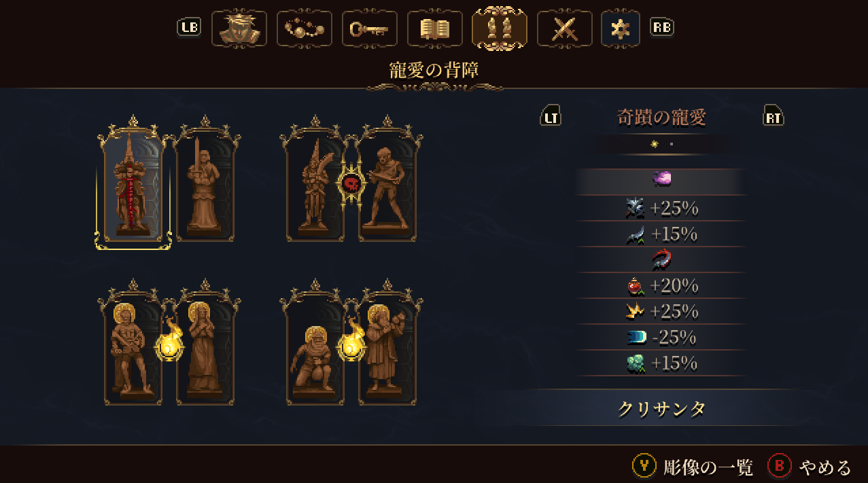The width and height of the screenshot is (868, 483).
Task: Click the red skull resonance emblem
Action: pyautogui.click(x=351, y=183)
